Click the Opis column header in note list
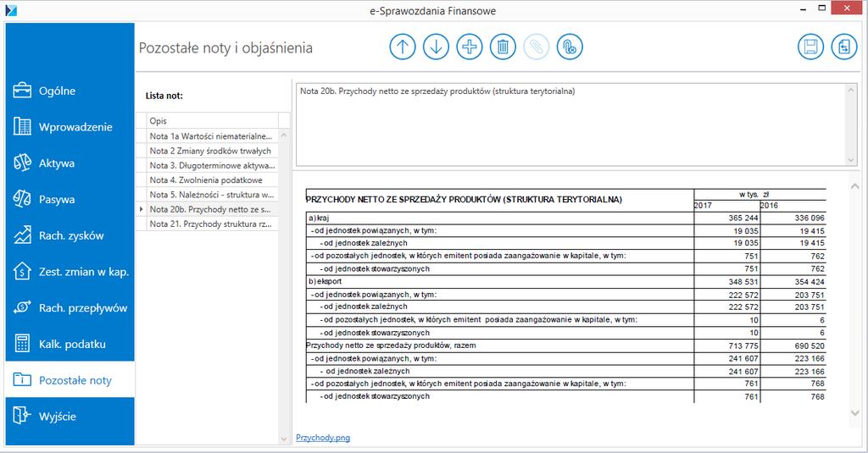 [x=211, y=120]
